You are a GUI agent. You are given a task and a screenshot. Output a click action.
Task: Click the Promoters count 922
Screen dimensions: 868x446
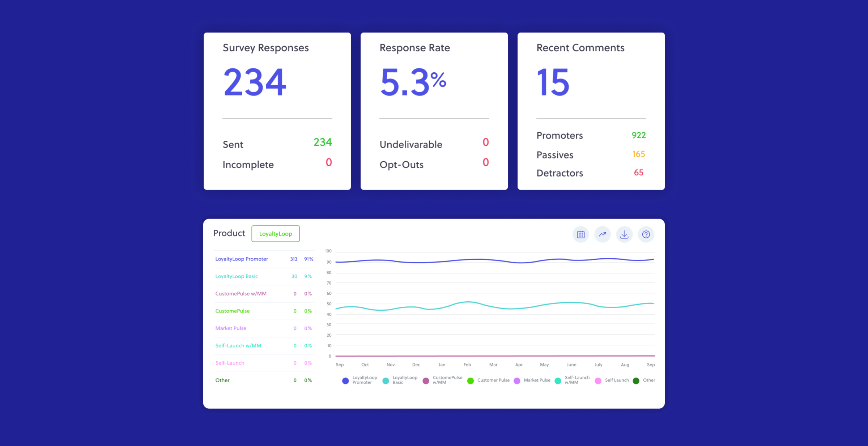(x=638, y=135)
